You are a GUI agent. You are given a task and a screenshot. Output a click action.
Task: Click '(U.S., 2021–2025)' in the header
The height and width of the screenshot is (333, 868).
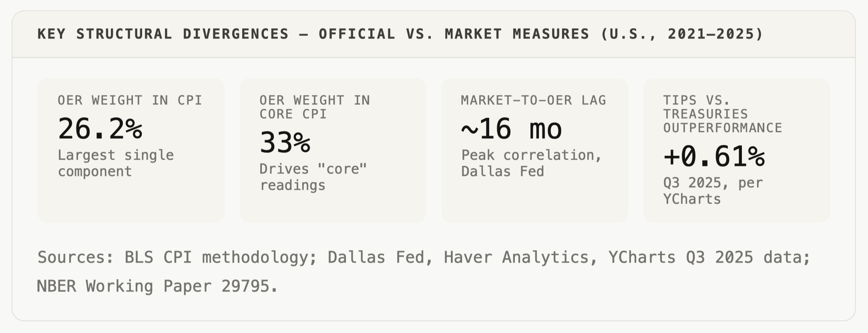682,34
